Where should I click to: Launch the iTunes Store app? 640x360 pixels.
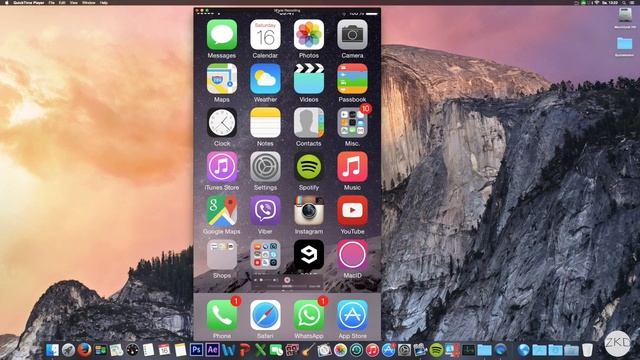[x=222, y=167]
